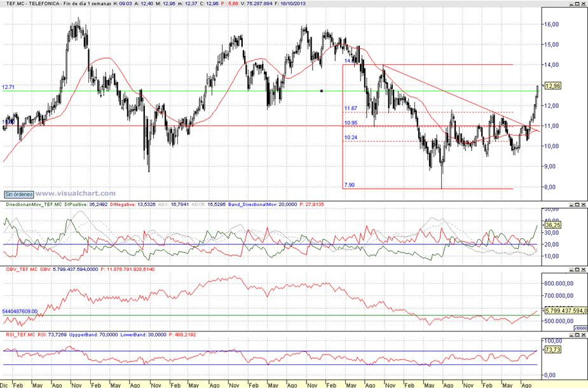Click the DINegative: 13,5326 label

pyautogui.click(x=133, y=205)
